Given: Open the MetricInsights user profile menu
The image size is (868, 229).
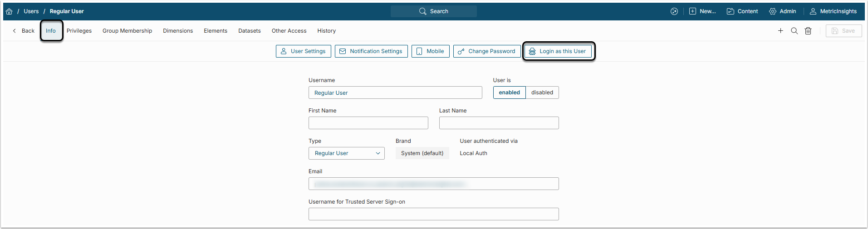Looking at the screenshot, I should click(834, 11).
